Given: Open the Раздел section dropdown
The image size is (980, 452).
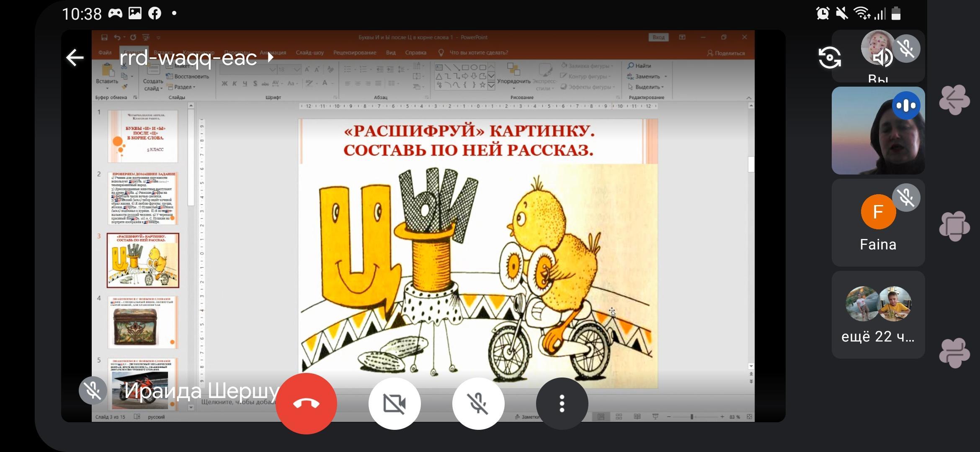Looking at the screenshot, I should (x=182, y=87).
